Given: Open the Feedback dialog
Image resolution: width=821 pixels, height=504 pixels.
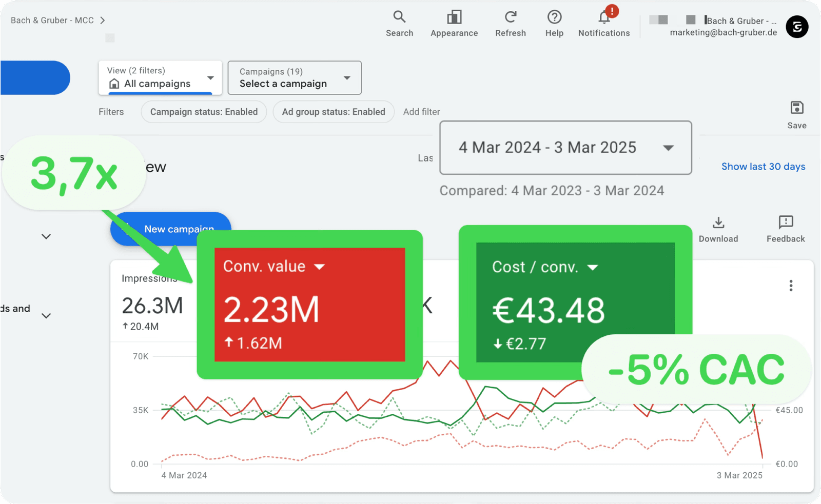Looking at the screenshot, I should pos(786,229).
